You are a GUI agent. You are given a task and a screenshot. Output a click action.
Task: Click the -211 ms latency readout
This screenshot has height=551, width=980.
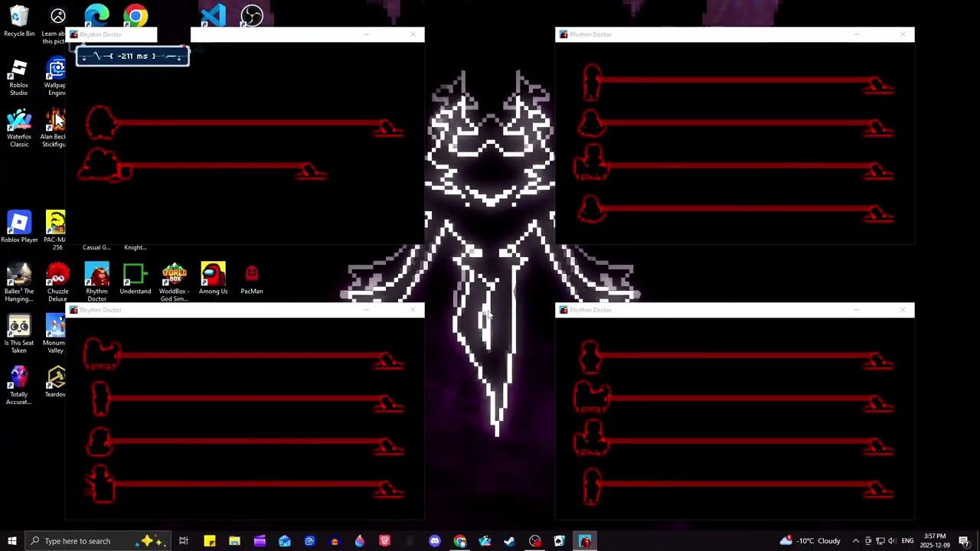pyautogui.click(x=132, y=56)
